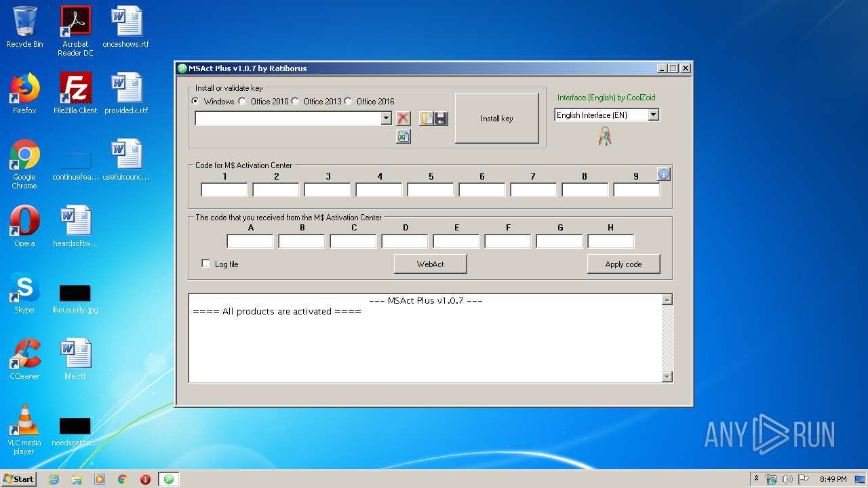Launch Opera desktop shortcut
The width and height of the screenshot is (868, 488).
point(24,226)
